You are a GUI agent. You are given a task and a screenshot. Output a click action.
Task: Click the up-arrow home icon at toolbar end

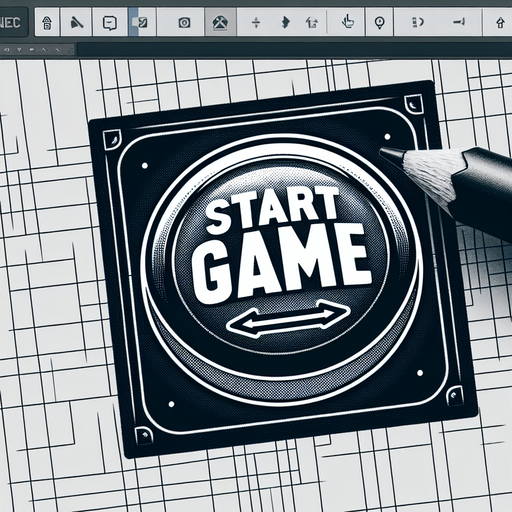point(500,23)
